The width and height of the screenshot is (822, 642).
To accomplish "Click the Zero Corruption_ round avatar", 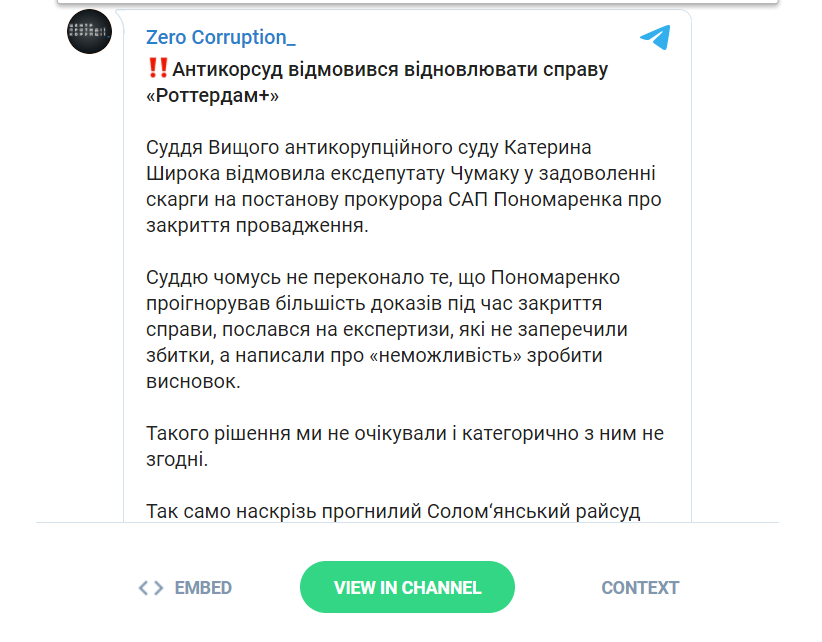I will pos(90,32).
